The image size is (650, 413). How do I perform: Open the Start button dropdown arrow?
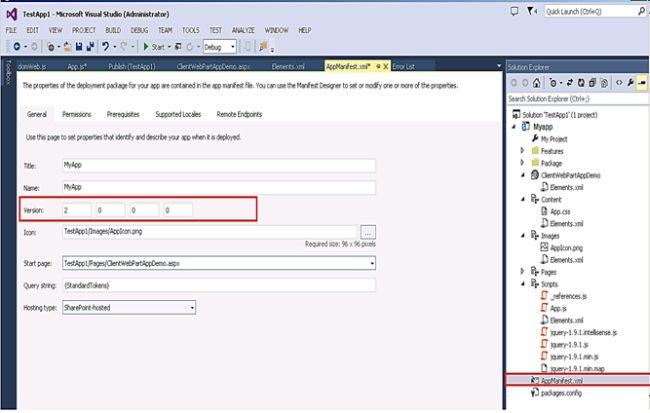[x=169, y=47]
